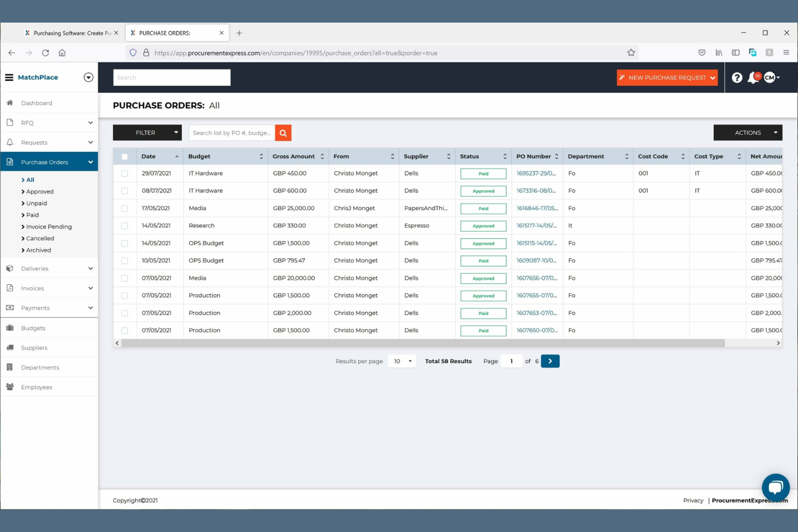The height and width of the screenshot is (532, 798).
Task: Open the notifications bell icon
Action: (753, 78)
